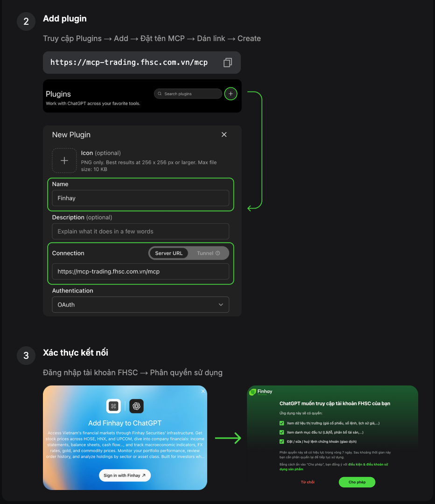
Task: Click the apps grid icon in the card
Action: [113, 406]
